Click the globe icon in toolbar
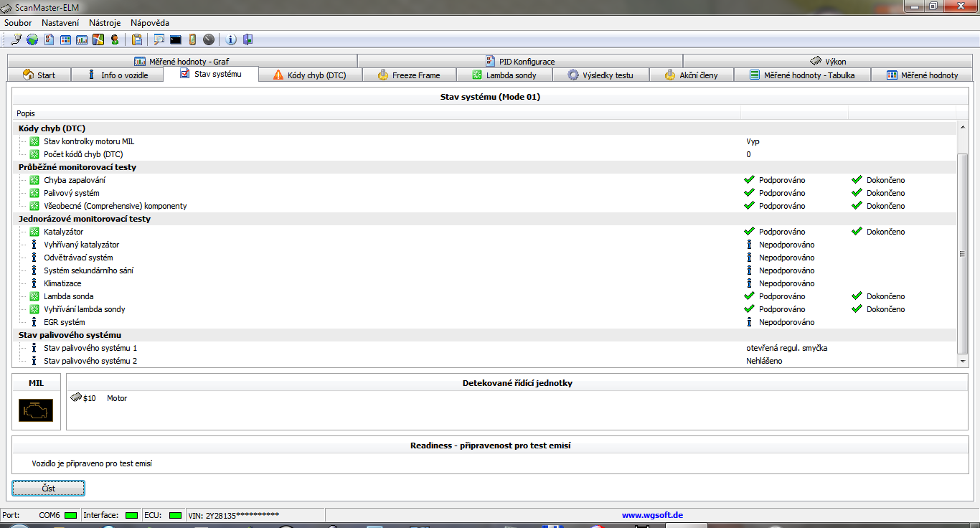The width and height of the screenshot is (980, 528). (32, 40)
